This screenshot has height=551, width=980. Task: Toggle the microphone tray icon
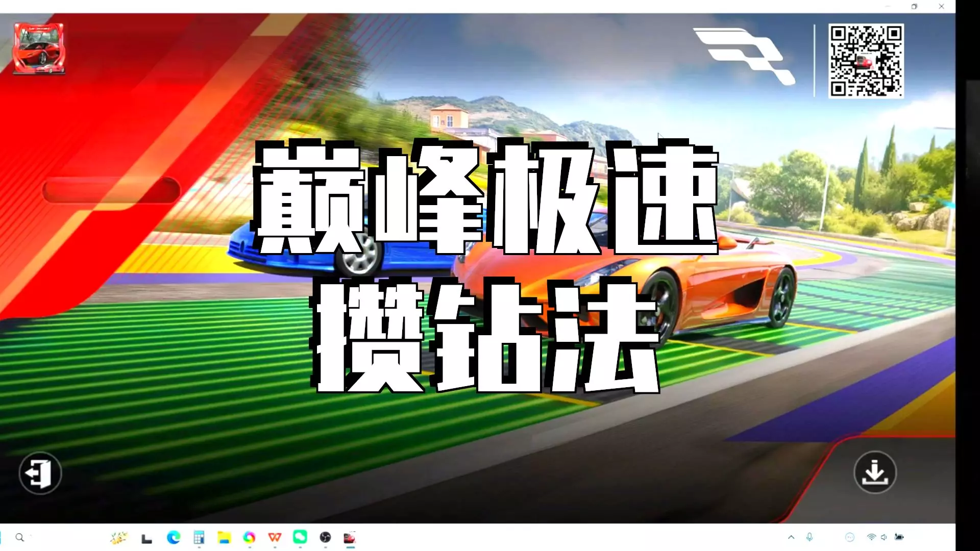(x=810, y=537)
